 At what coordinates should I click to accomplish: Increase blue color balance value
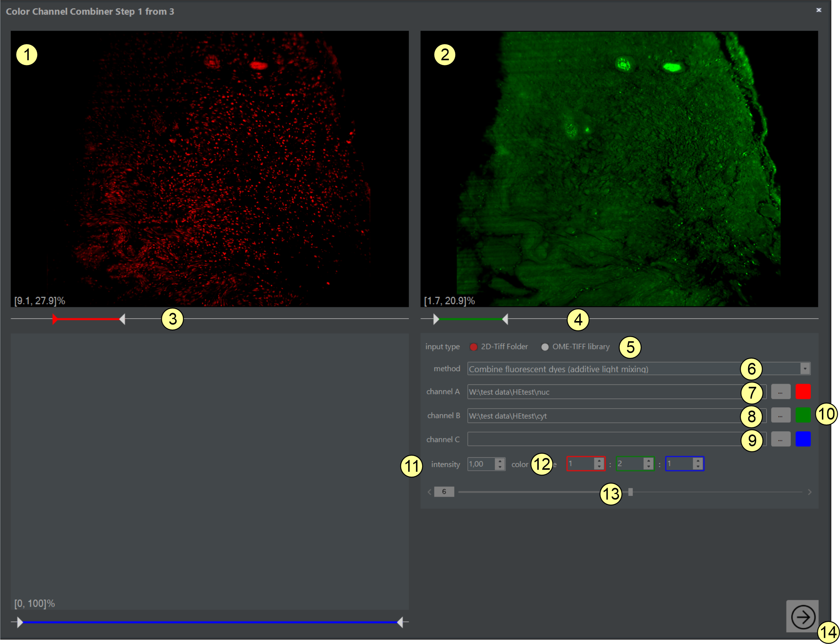[698, 461]
